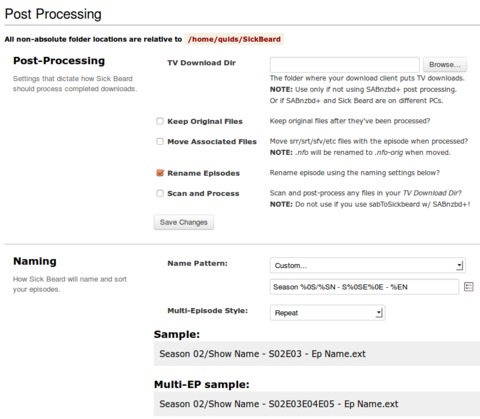Viewport: 480px width, 419px height.
Task: Click the Browse... button
Action: pos(445,65)
